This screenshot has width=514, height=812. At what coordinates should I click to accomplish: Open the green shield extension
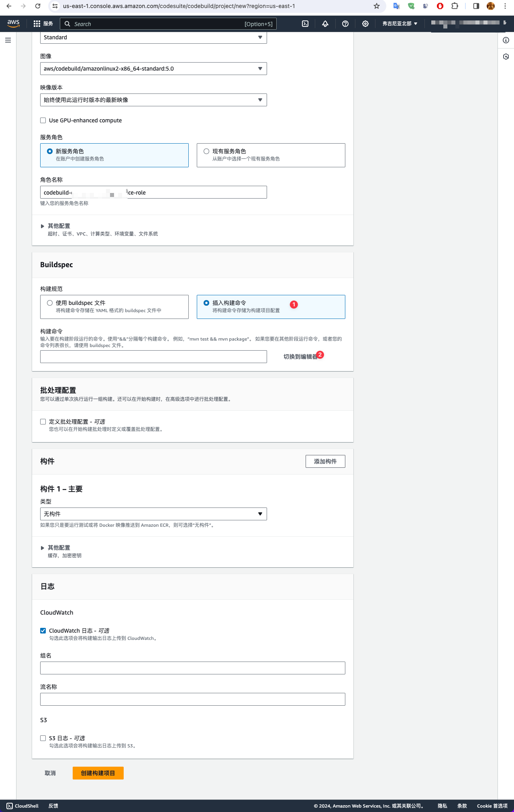click(x=411, y=6)
